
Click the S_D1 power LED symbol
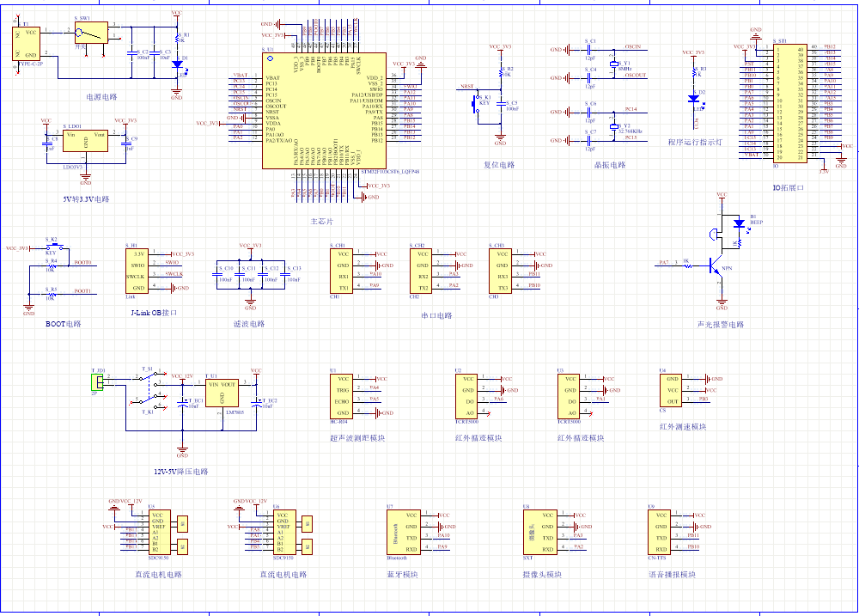(x=177, y=64)
